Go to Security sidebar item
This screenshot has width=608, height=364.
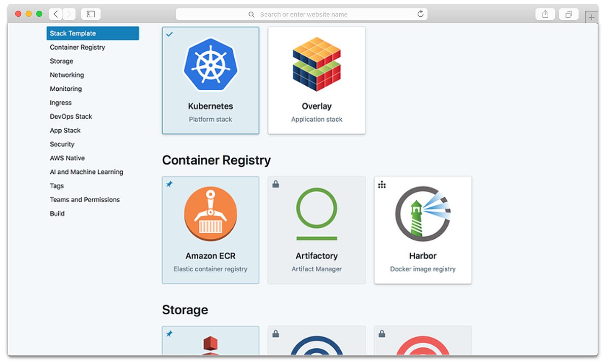pyautogui.click(x=62, y=144)
